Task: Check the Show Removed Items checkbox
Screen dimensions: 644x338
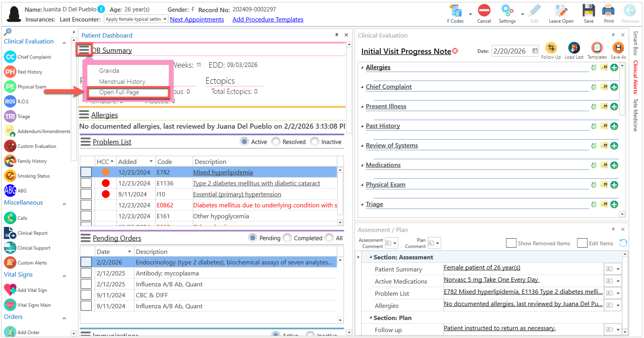Action: (x=511, y=243)
